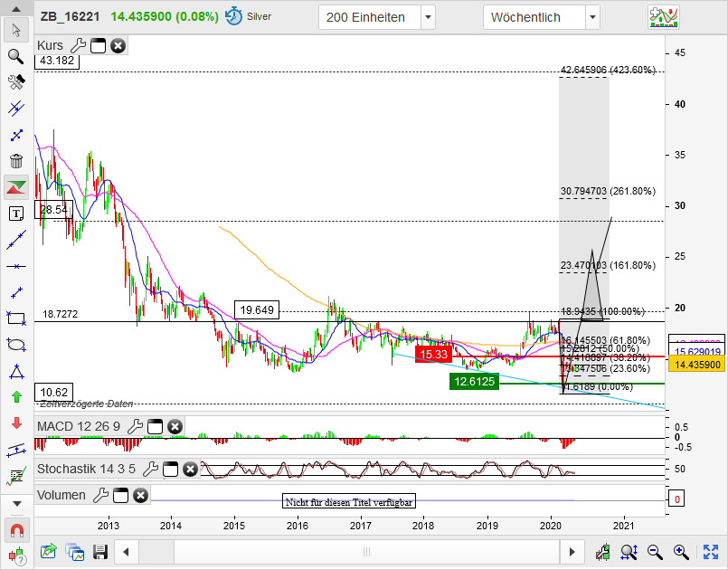728x570 pixels.
Task: Click the zoom out magnifier icon
Action: [655, 552]
